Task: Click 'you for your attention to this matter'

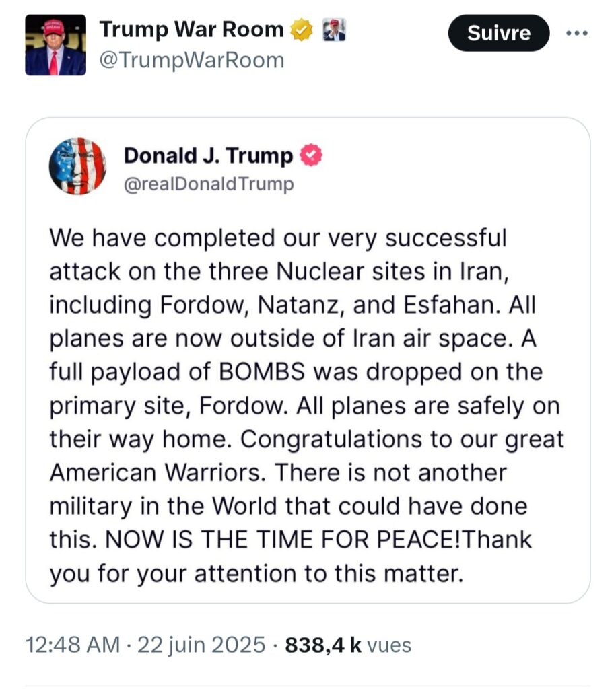Action: click(x=256, y=573)
